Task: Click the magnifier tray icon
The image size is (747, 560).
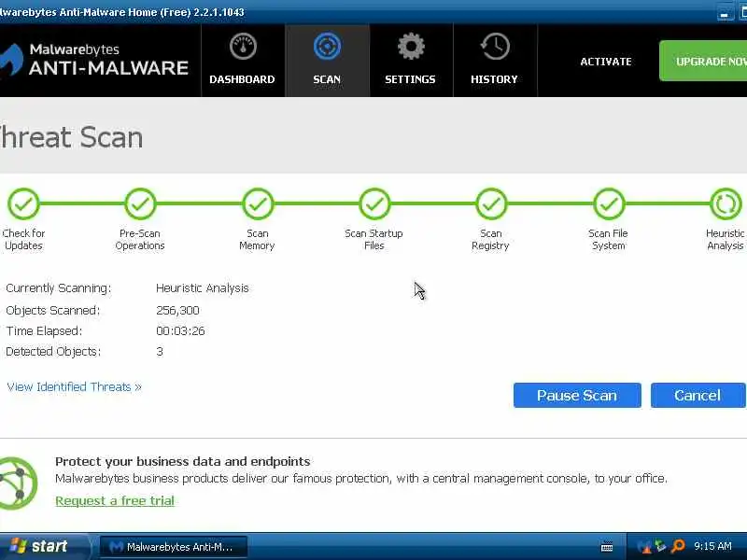Action: [x=678, y=546]
